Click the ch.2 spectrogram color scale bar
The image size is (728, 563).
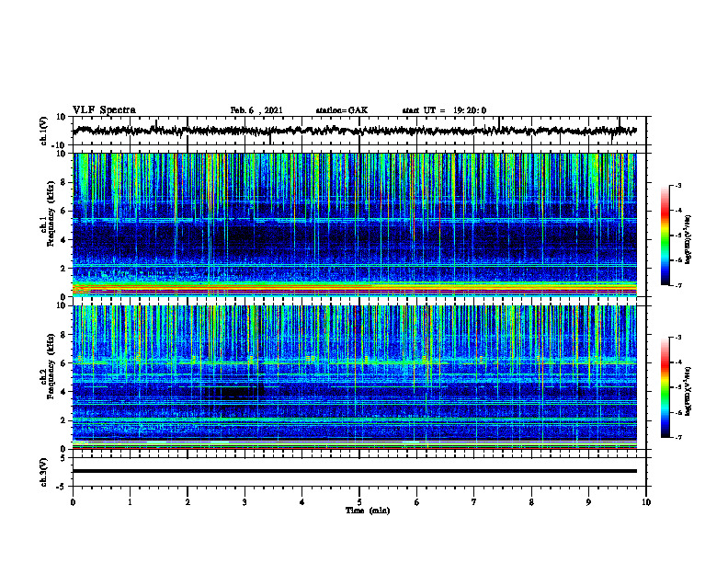[665, 387]
